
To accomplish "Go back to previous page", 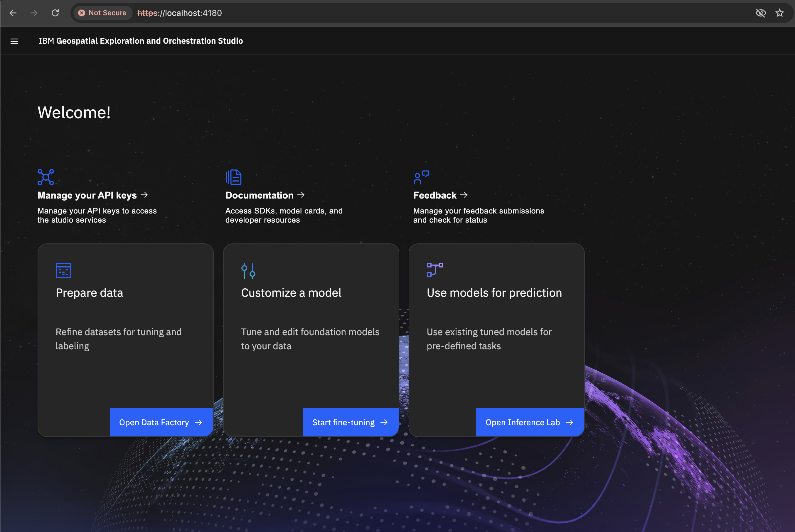I will click(13, 13).
